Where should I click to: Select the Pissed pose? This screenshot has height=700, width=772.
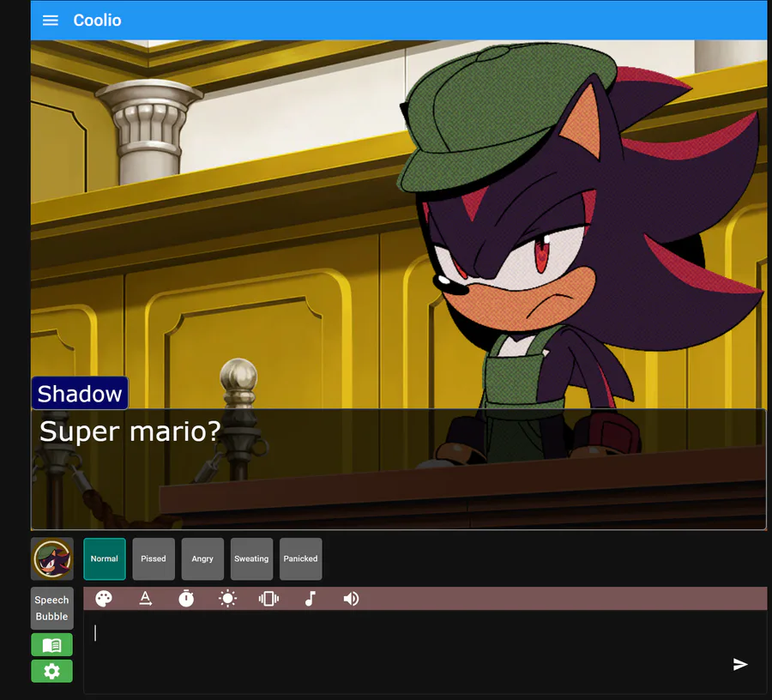tap(154, 558)
